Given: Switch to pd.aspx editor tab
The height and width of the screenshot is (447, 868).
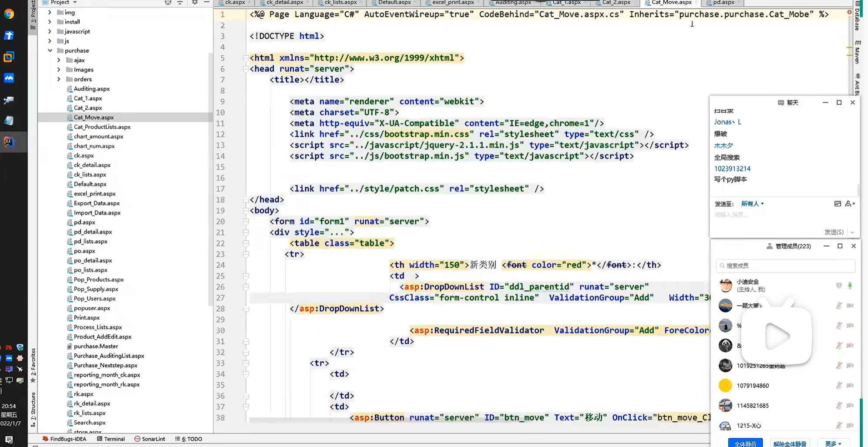Looking at the screenshot, I should pyautogui.click(x=723, y=3).
